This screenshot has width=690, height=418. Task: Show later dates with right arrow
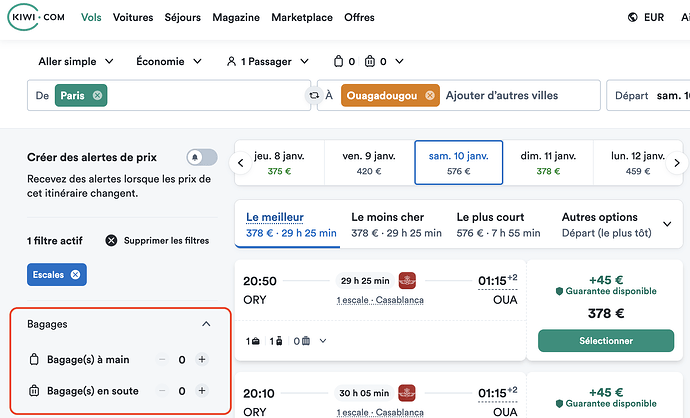[x=677, y=163]
